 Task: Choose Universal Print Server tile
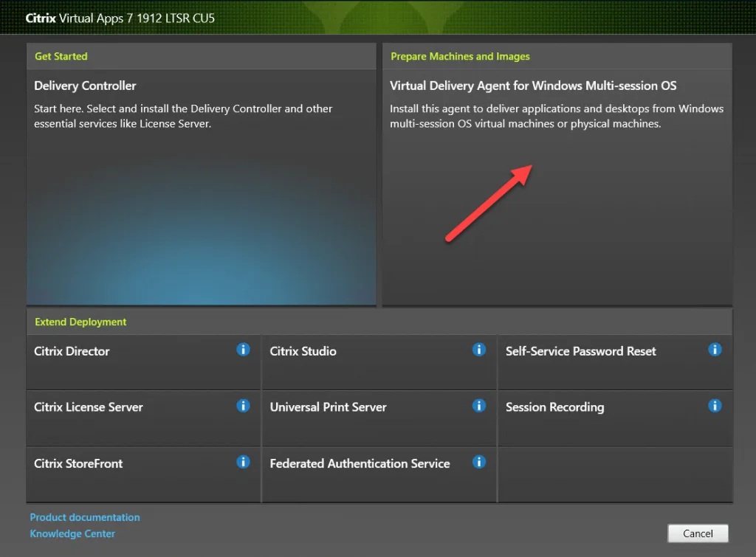click(x=379, y=418)
